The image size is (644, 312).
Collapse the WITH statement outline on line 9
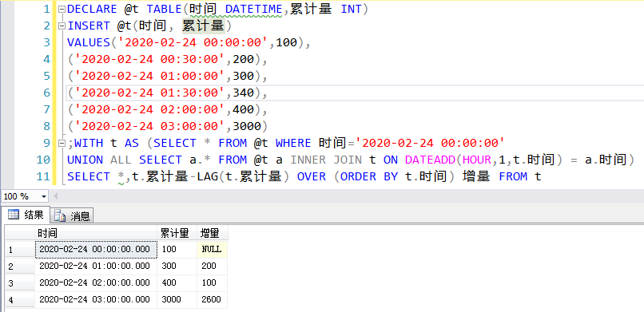tap(62, 144)
